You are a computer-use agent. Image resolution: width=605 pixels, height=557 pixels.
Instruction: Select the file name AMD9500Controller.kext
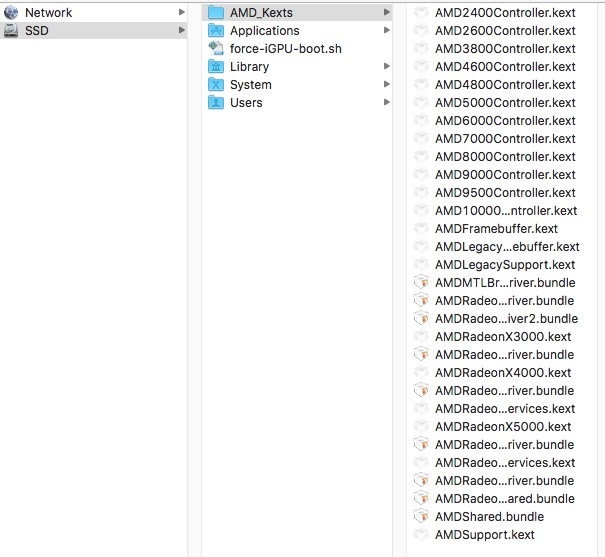point(505,192)
